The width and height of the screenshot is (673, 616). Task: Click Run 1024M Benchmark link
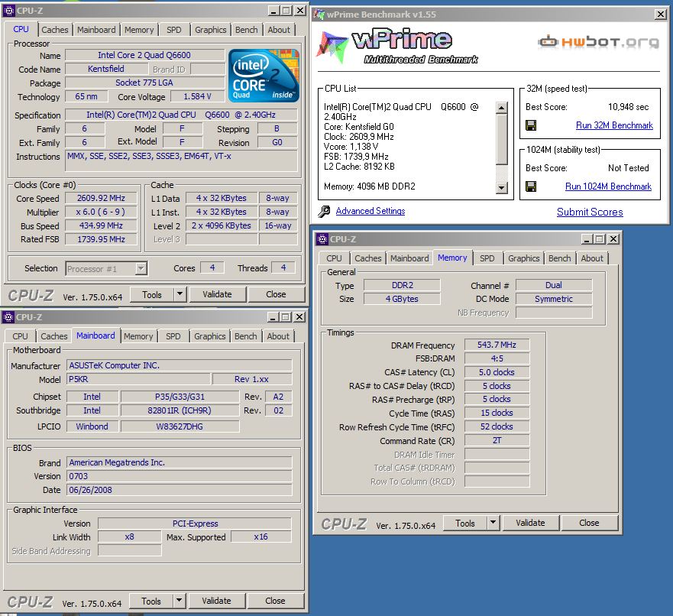(x=608, y=186)
